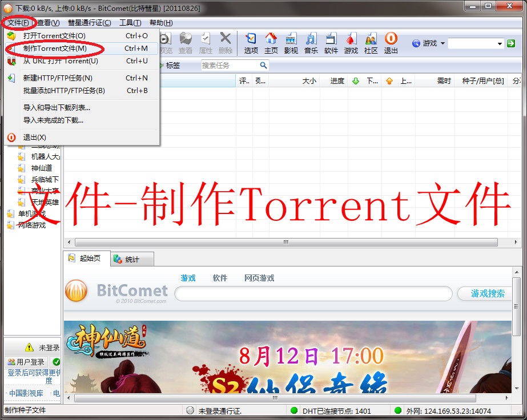
Task: Select 打开Torrent文件(O) menu item
Action: [x=82, y=35]
